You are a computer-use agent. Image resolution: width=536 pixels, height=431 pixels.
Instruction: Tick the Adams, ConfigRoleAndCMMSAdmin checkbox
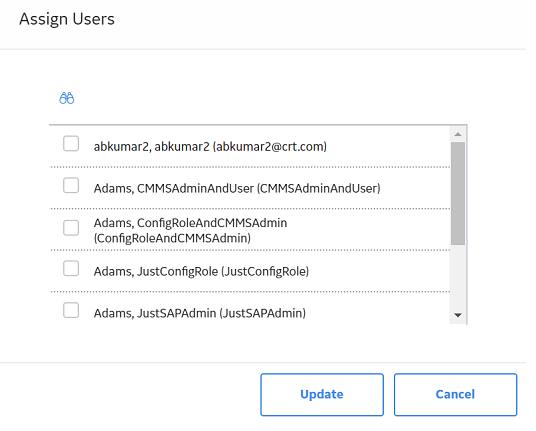click(x=71, y=228)
